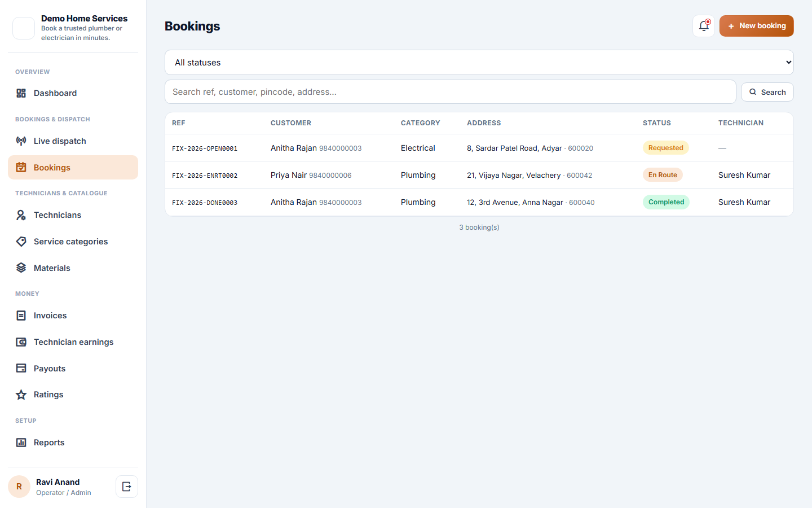The height and width of the screenshot is (508, 812).
Task: Click the logout icon beside Ravi Anand
Action: click(x=127, y=487)
